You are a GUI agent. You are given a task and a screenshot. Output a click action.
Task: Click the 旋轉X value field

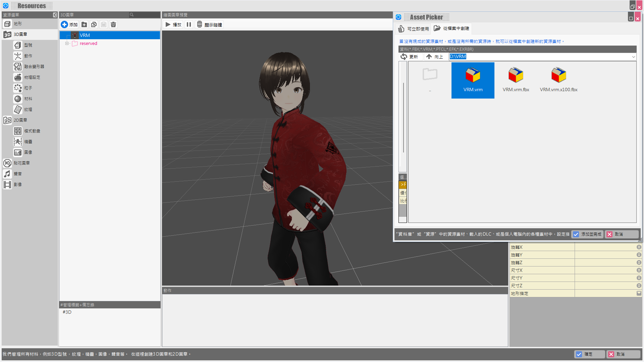605,247
